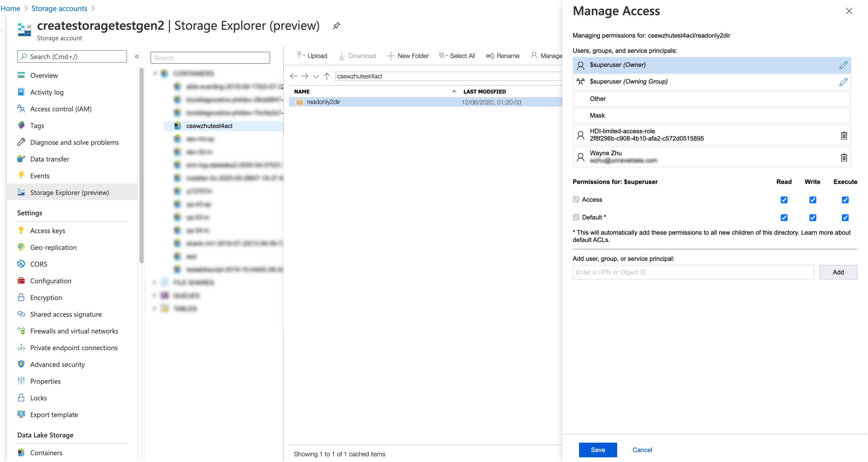Click the sidebar menu vertical scrollbar
868x462 pixels.
[x=142, y=165]
